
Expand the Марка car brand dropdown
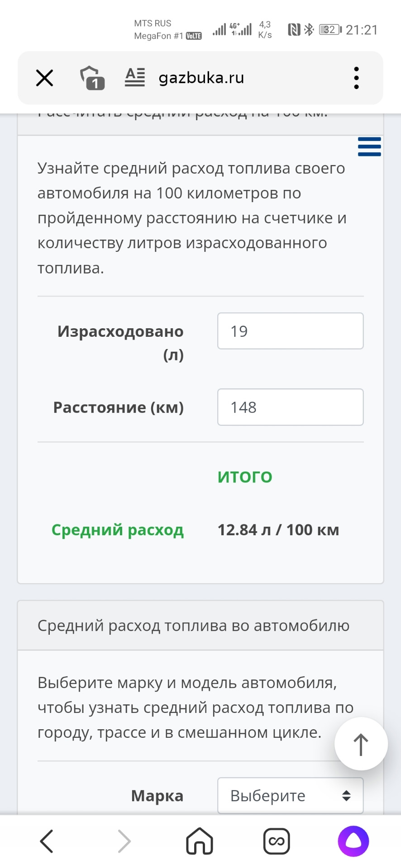290,795
